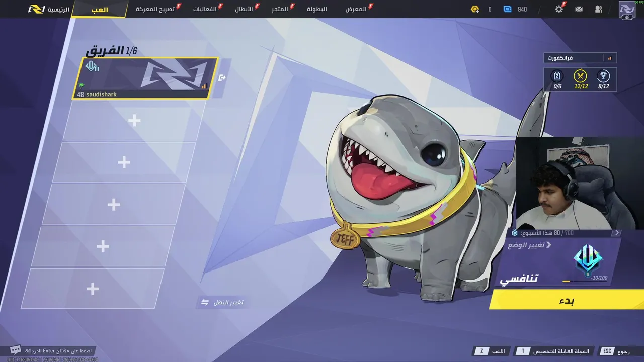Click the connection signal bars on saudishark's card
The width and height of the screenshot is (644, 362).
(x=205, y=86)
